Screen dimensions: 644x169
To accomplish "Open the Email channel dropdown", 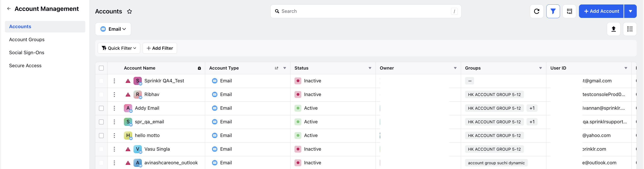I will tap(113, 29).
